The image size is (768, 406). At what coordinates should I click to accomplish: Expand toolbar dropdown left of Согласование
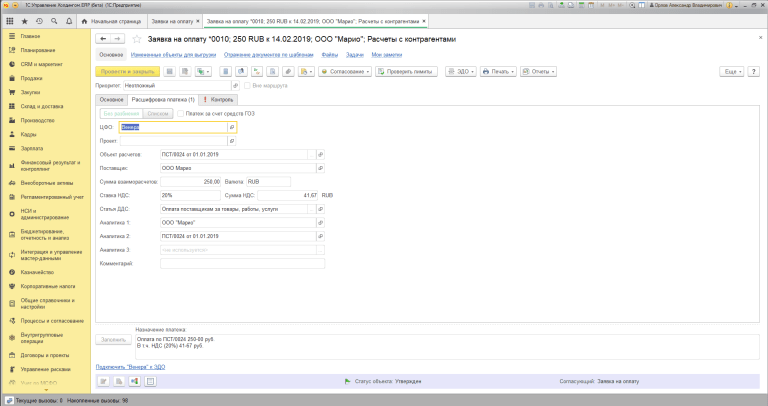306,72
